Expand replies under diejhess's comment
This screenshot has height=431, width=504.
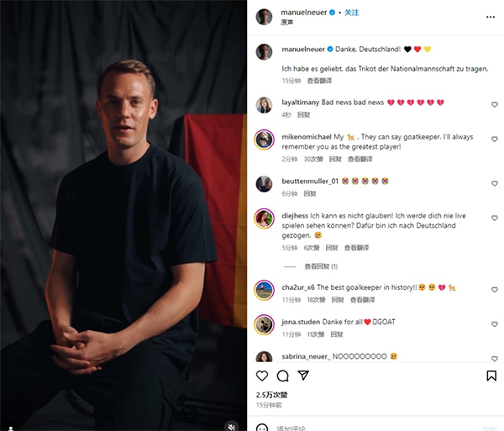[321, 266]
